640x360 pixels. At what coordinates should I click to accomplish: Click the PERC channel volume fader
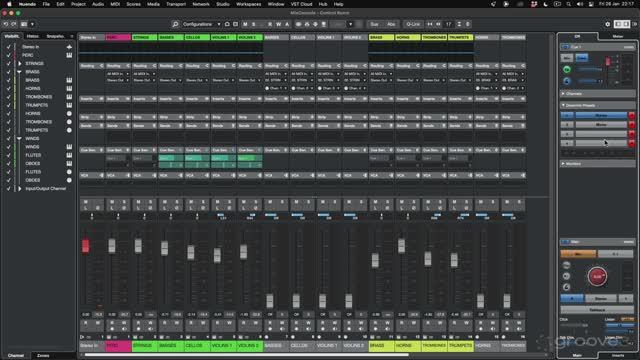112,246
